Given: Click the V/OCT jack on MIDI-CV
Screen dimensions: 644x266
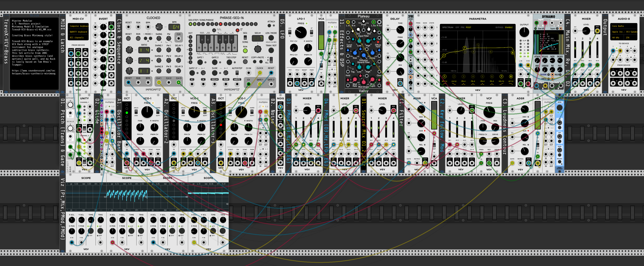Looking at the screenshot, I should (71, 54).
